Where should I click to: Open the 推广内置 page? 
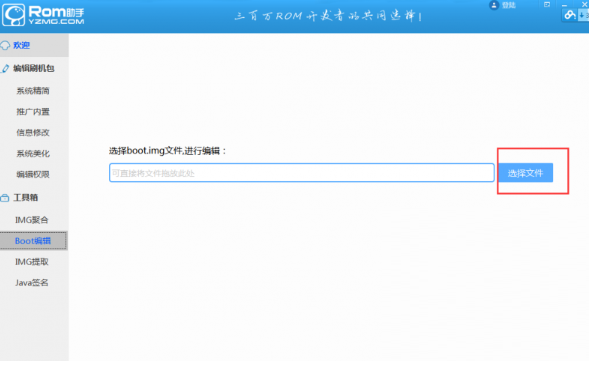coord(33,112)
